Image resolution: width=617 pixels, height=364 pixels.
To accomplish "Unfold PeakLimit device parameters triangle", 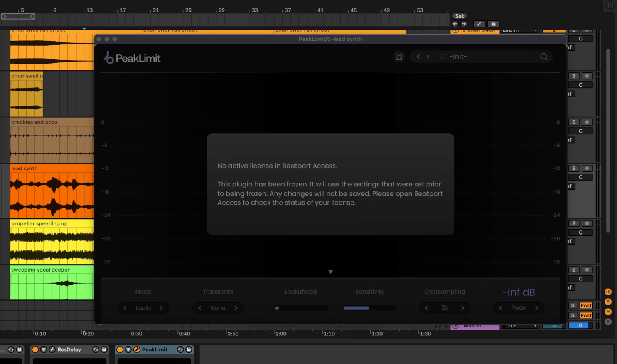I will pyautogui.click(x=128, y=350).
